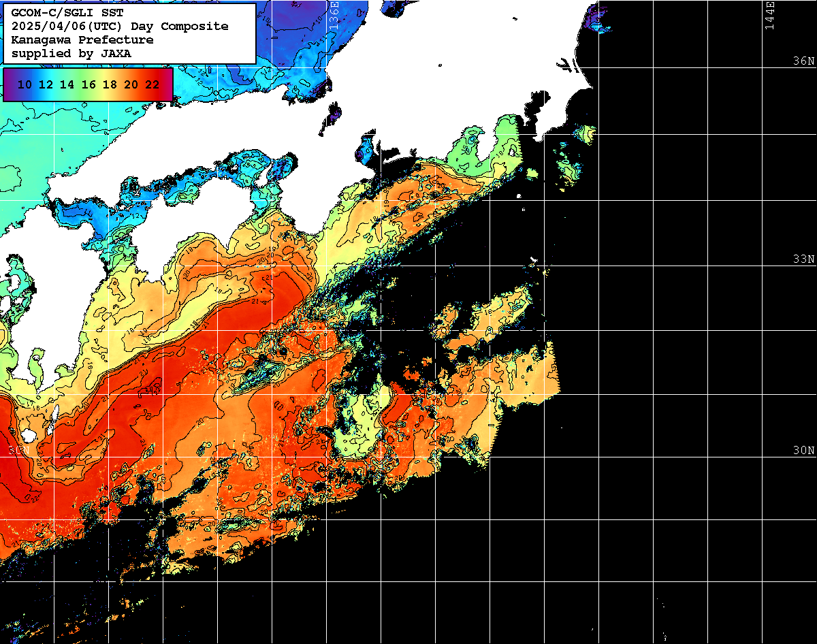The image size is (817, 644).
Task: Click the "Kanagawa Prefecture" text
Action: click(82, 40)
